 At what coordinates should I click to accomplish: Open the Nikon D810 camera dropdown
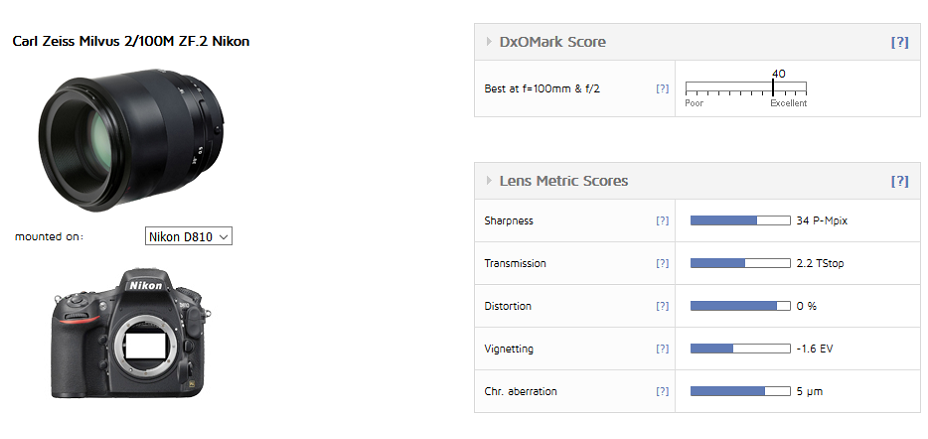tap(189, 237)
